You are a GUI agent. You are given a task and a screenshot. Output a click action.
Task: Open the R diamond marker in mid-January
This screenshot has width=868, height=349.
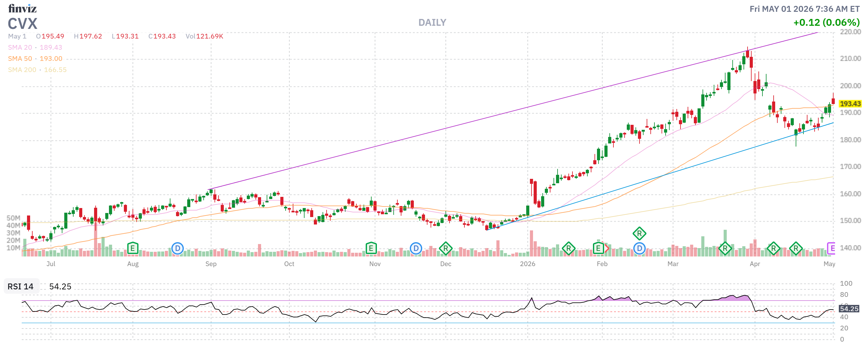569,249
